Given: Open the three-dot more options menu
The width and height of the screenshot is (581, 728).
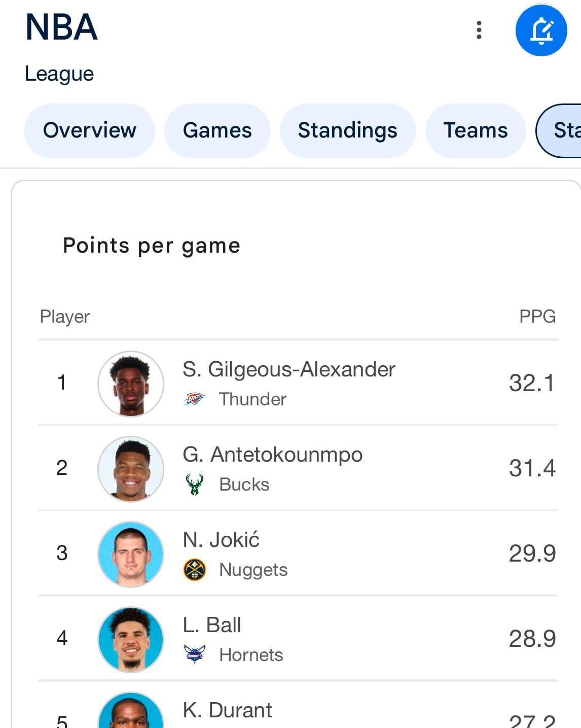Looking at the screenshot, I should [x=479, y=30].
